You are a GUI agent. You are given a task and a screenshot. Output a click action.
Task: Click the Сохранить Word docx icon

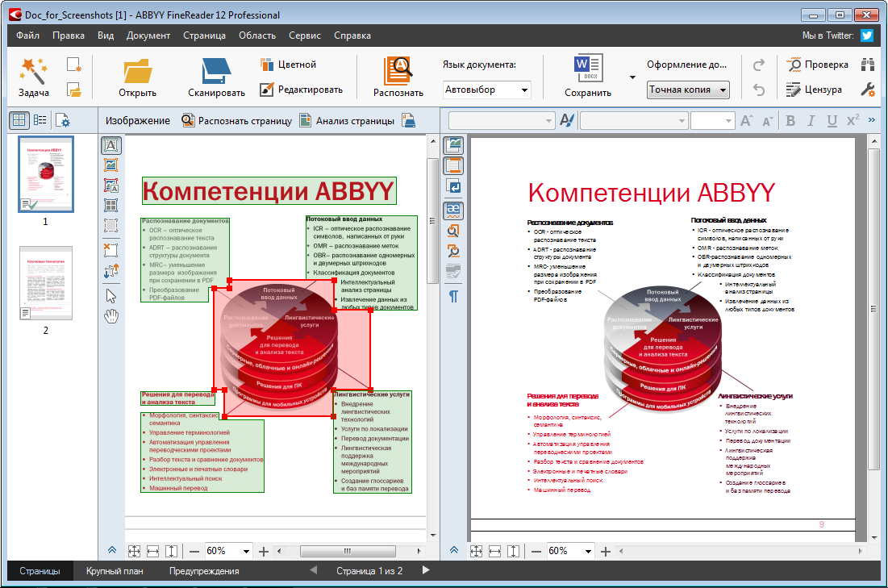coord(588,69)
